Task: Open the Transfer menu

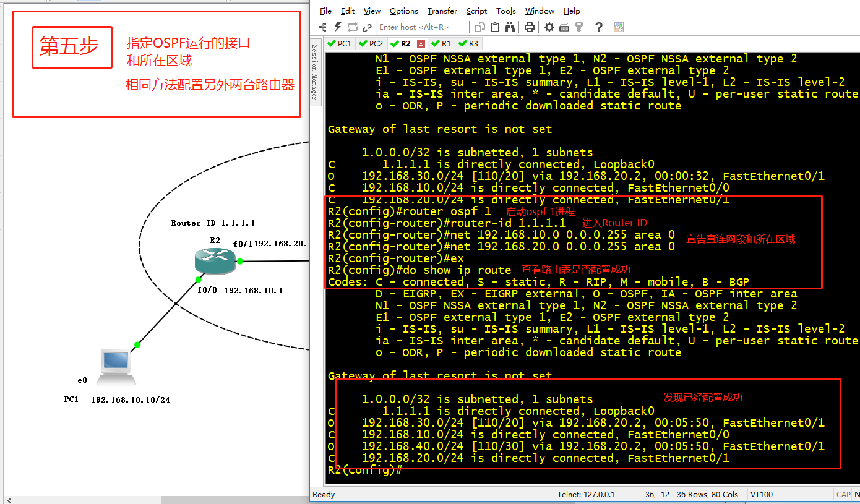Action: (442, 11)
